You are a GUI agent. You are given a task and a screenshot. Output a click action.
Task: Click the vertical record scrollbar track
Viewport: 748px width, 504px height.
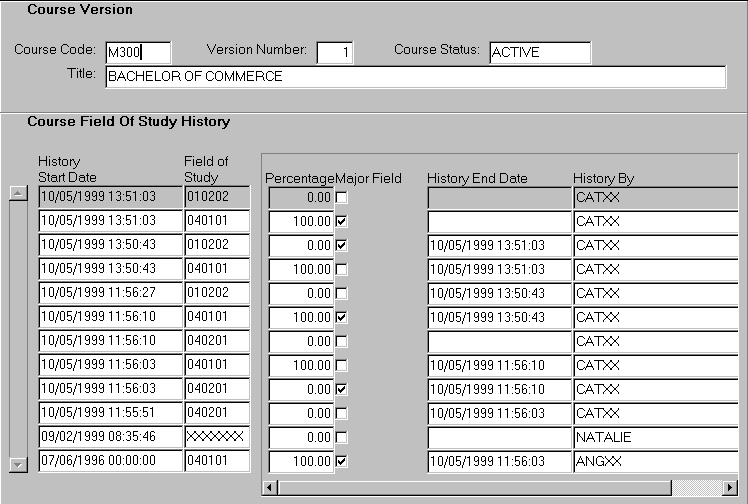pos(17,330)
